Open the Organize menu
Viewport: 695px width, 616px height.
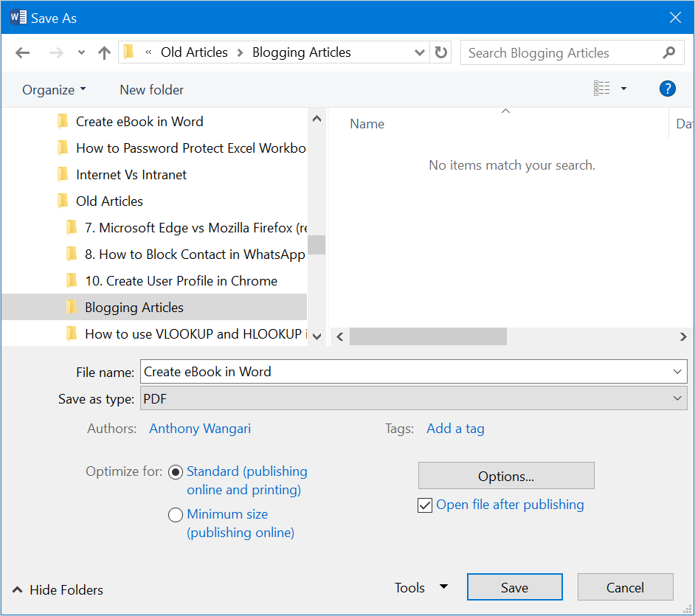(x=54, y=90)
